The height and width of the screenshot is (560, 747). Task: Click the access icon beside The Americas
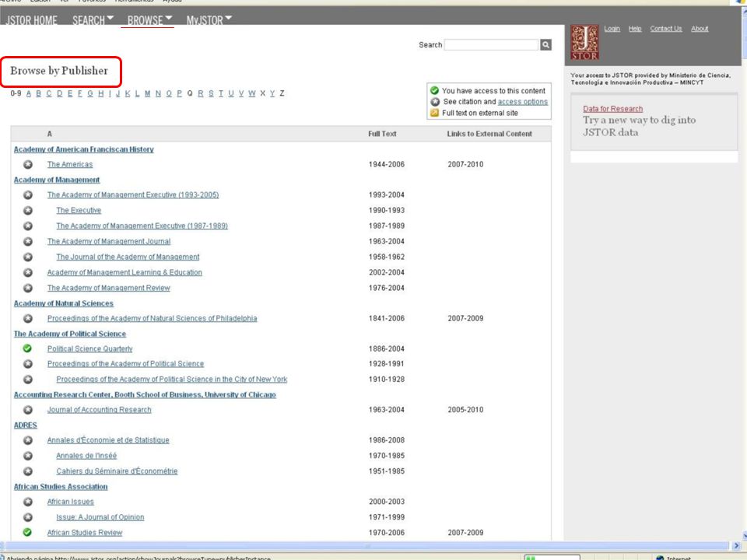click(x=28, y=164)
